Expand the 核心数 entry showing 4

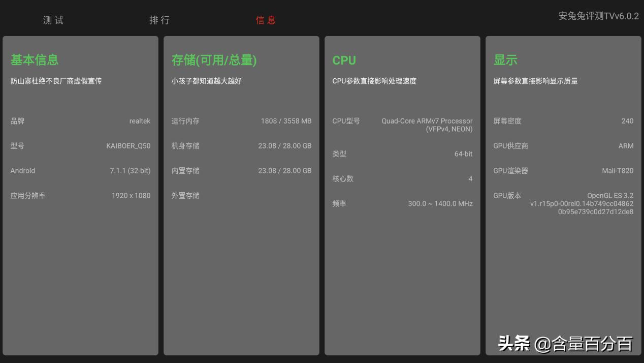(x=402, y=178)
